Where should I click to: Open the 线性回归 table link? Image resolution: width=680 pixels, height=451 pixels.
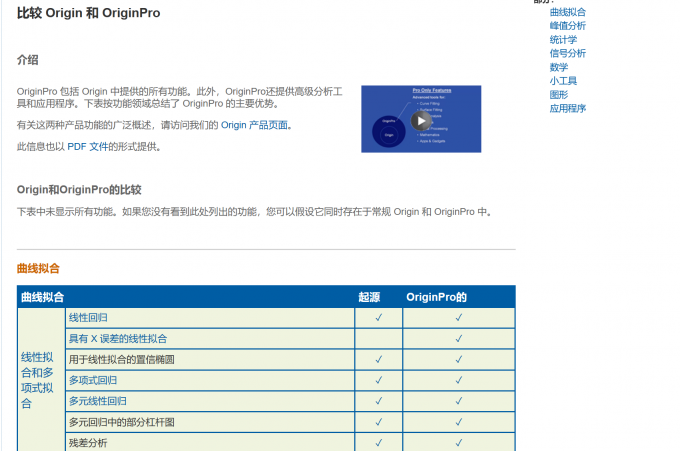click(x=88, y=318)
